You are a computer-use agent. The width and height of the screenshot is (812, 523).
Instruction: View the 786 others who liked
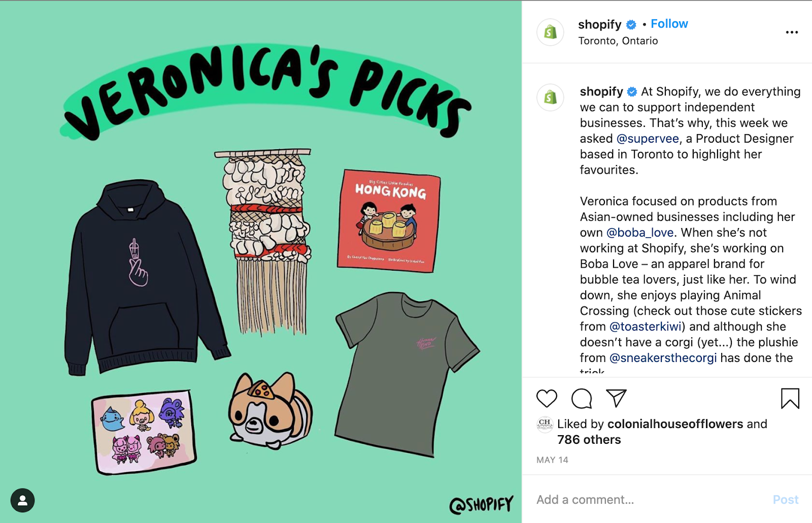pos(589,440)
